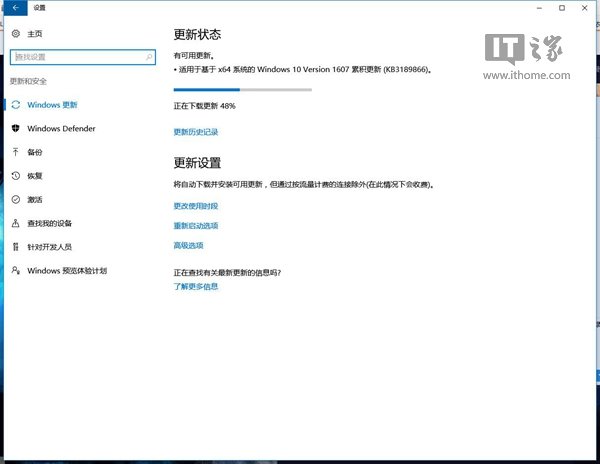Close the Settings window

point(584,8)
